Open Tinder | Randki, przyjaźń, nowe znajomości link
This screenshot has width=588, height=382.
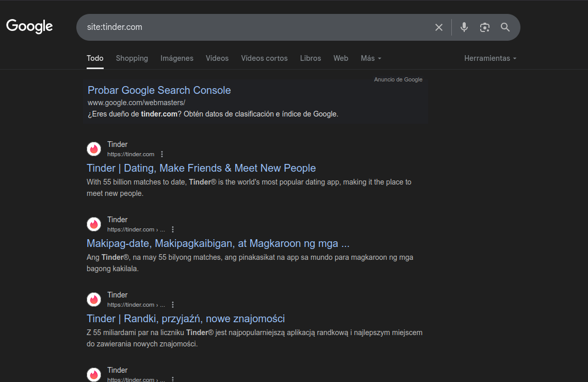(186, 319)
